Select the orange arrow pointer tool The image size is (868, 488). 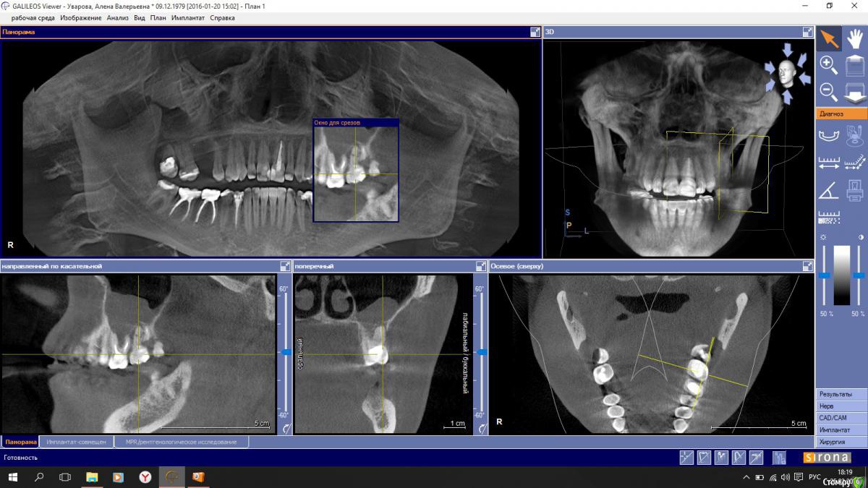(829, 38)
